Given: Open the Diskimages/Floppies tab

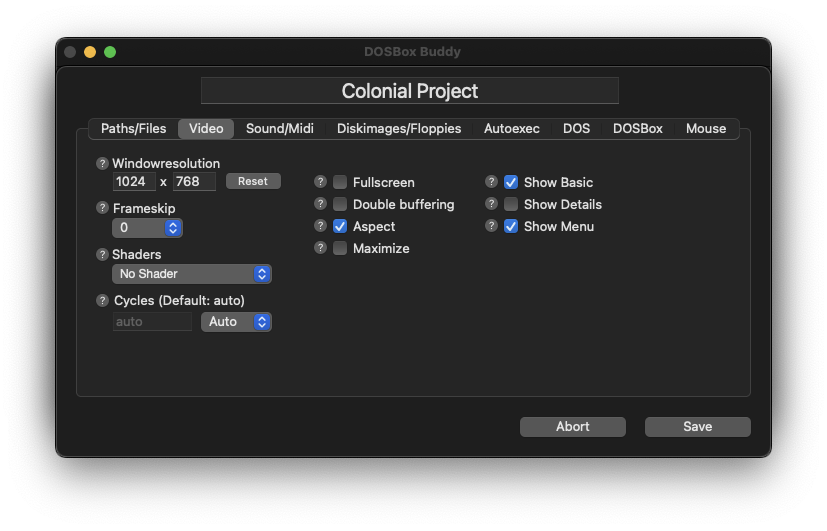Looking at the screenshot, I should point(399,129).
